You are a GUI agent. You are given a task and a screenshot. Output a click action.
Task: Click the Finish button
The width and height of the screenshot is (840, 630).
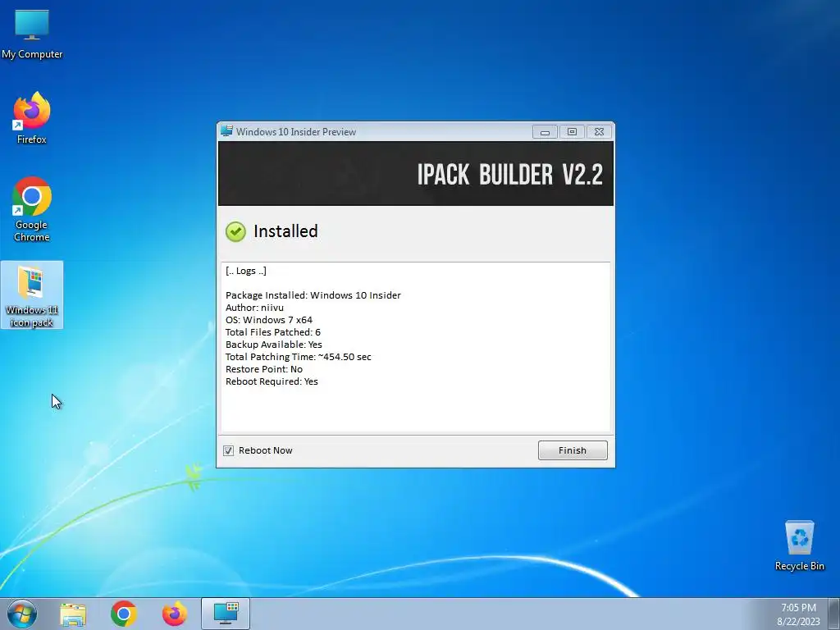(x=573, y=450)
